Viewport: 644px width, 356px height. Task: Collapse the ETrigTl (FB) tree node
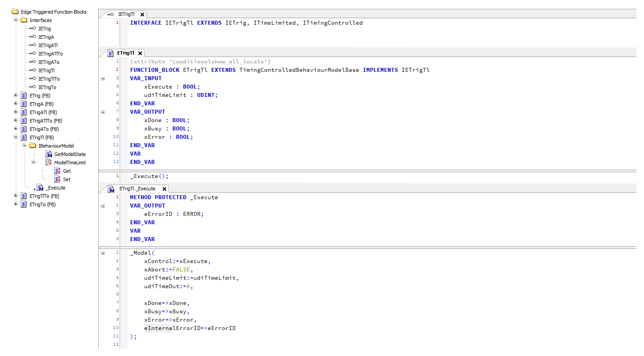coord(15,137)
